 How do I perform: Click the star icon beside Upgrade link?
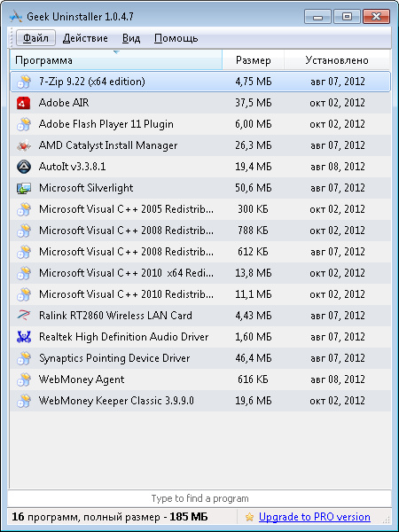249,517
